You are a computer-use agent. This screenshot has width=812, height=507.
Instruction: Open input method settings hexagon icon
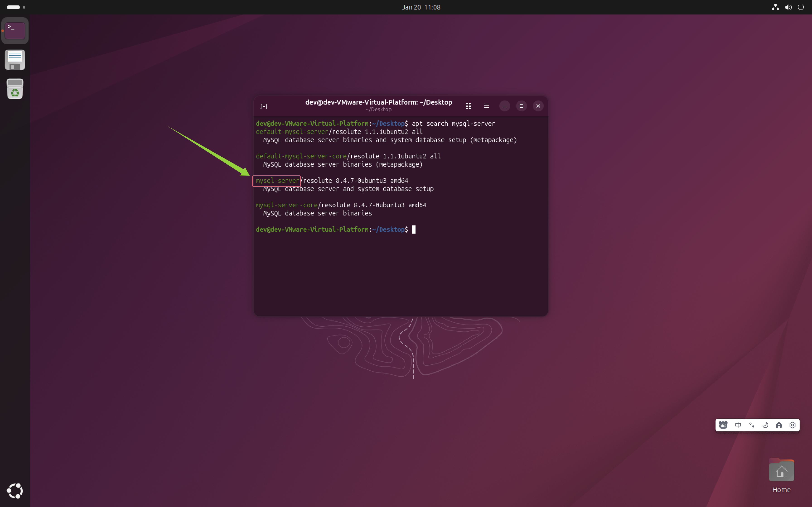(x=793, y=425)
